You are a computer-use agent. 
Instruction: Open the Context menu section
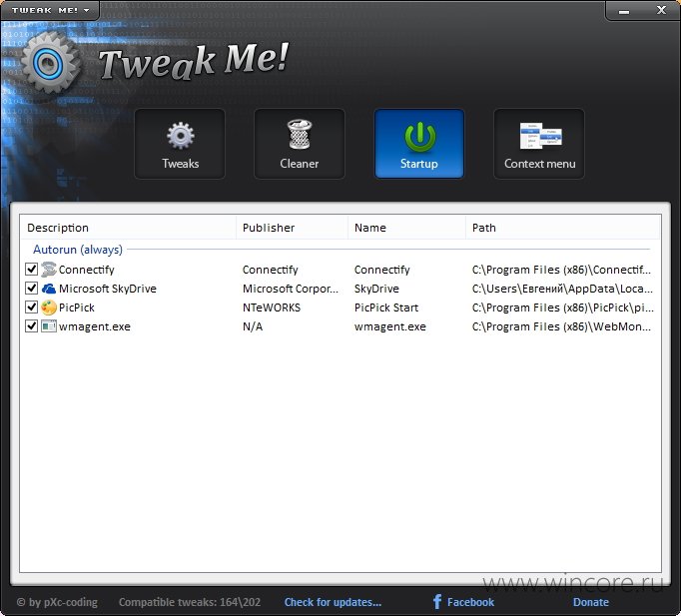[x=539, y=144]
